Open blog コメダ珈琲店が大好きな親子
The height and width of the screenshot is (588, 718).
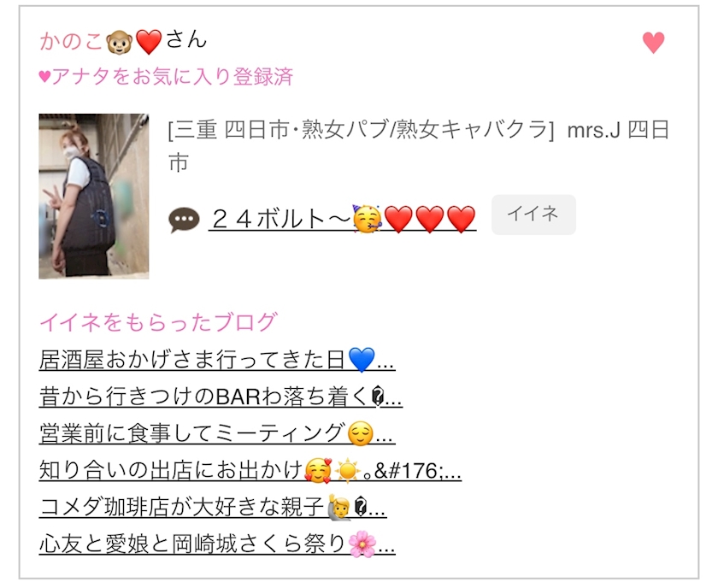[213, 507]
